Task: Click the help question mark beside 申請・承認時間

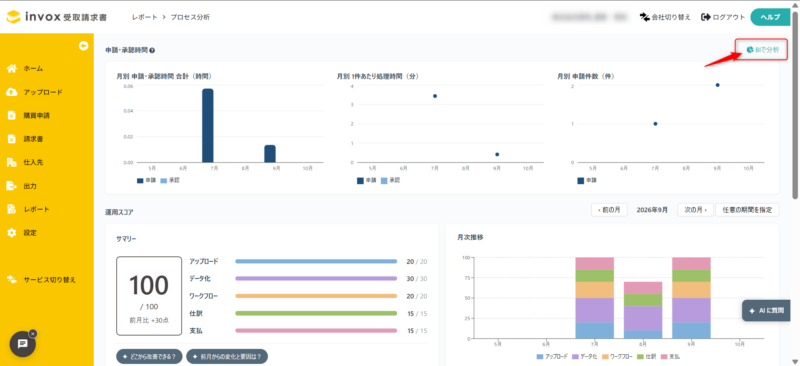Action: pos(152,51)
